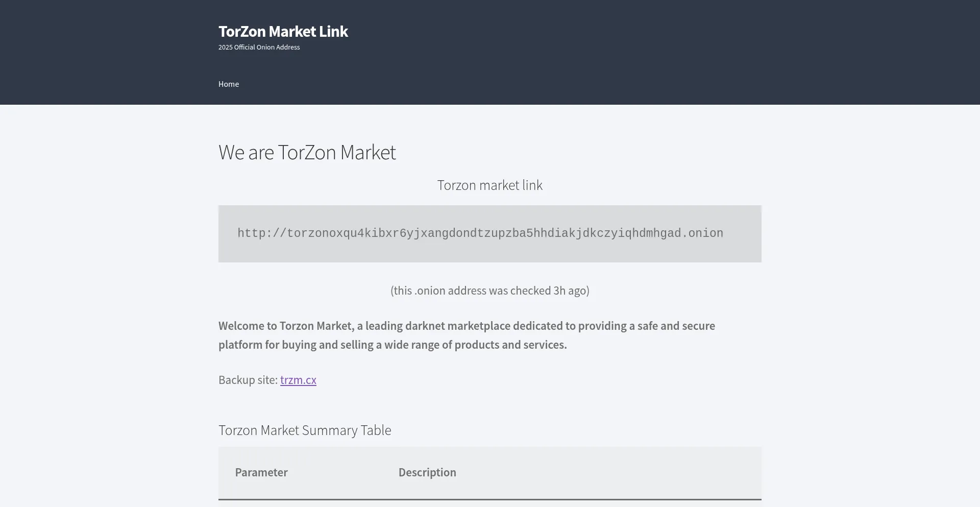The image size is (980, 507).
Task: Click the address checked 3h ago note
Action: click(x=489, y=291)
